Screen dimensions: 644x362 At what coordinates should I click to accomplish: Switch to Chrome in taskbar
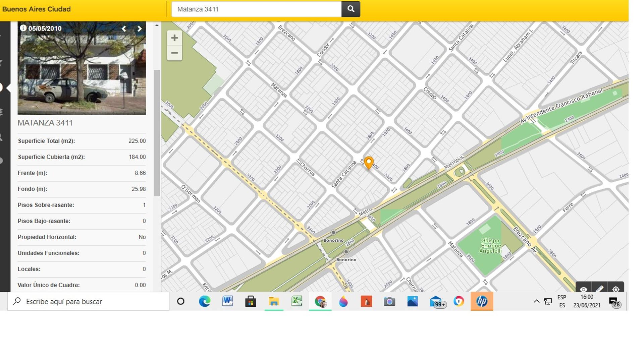tap(320, 301)
